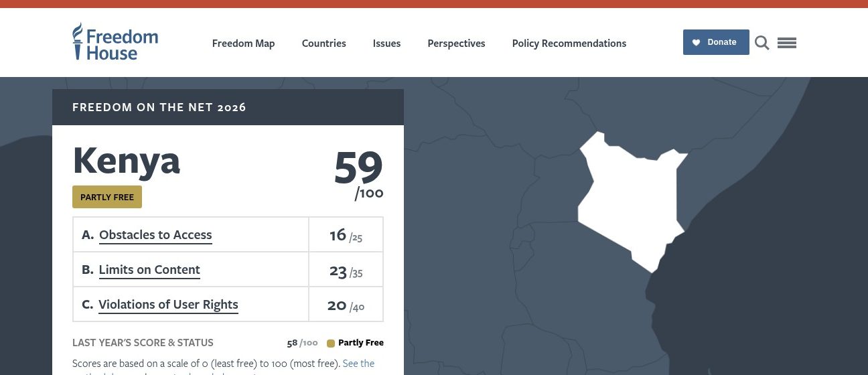Viewport: 868px width, 375px height.
Task: Click the Limits score 23 /35
Action: click(x=346, y=271)
